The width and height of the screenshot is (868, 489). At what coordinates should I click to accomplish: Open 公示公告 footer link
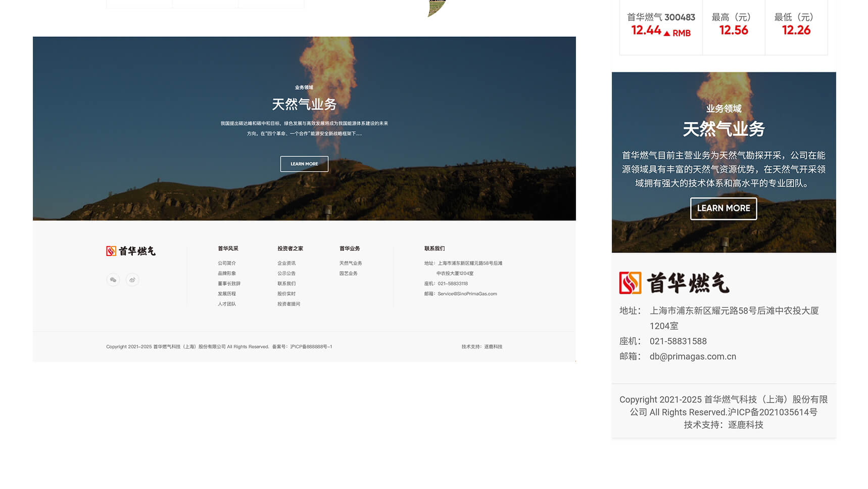[286, 273]
